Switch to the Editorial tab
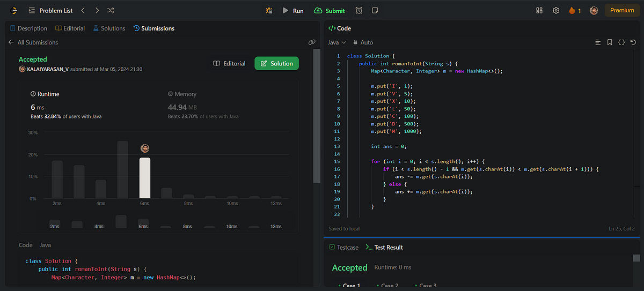The image size is (644, 291). [70, 28]
